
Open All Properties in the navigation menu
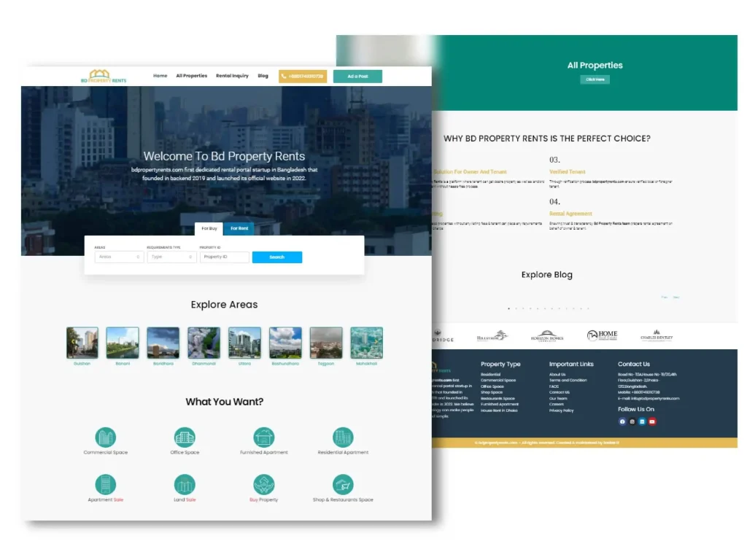pyautogui.click(x=191, y=76)
